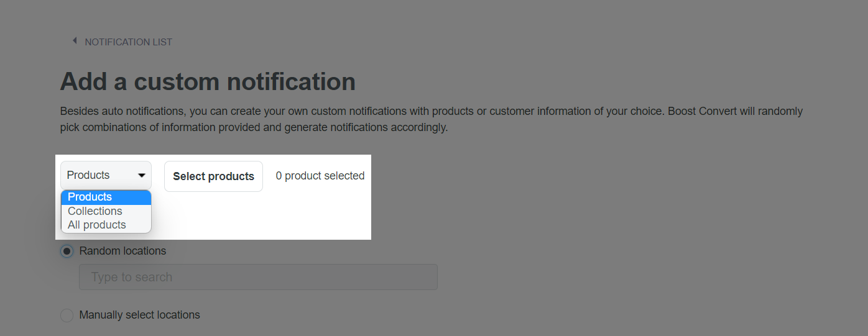This screenshot has height=336, width=868.
Task: Select the Random locations radio button
Action: click(x=67, y=252)
